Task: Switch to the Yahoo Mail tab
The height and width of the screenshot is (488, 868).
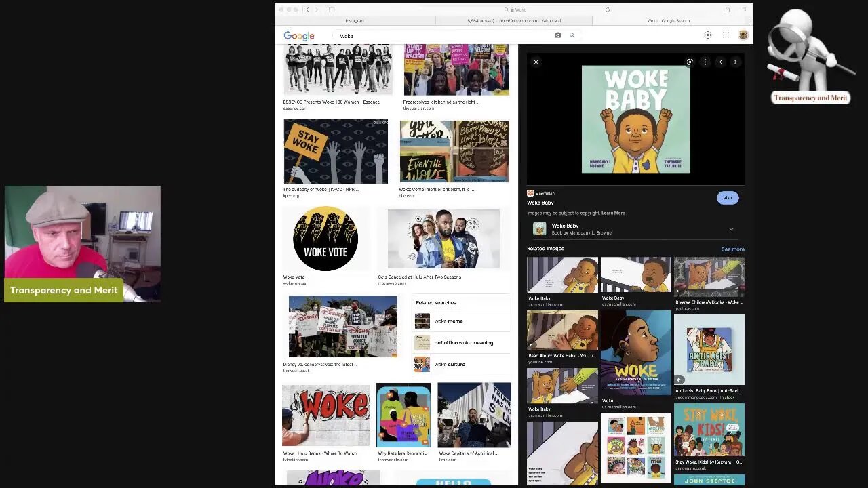Action: [x=513, y=21]
